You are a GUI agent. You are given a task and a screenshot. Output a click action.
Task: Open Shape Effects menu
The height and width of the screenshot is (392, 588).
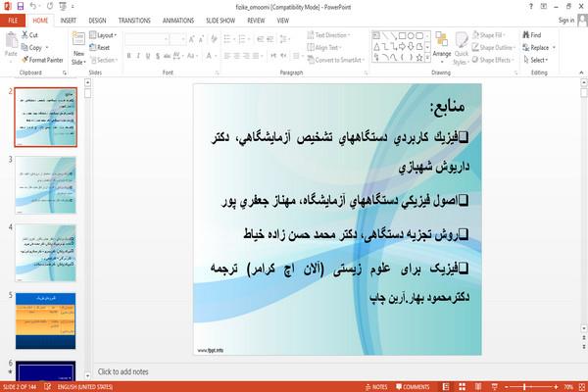click(492, 60)
